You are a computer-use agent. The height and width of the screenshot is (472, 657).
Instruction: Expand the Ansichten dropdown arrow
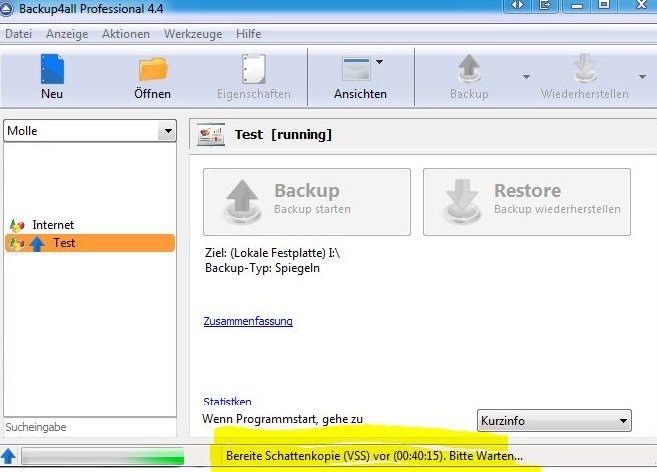[x=380, y=62]
